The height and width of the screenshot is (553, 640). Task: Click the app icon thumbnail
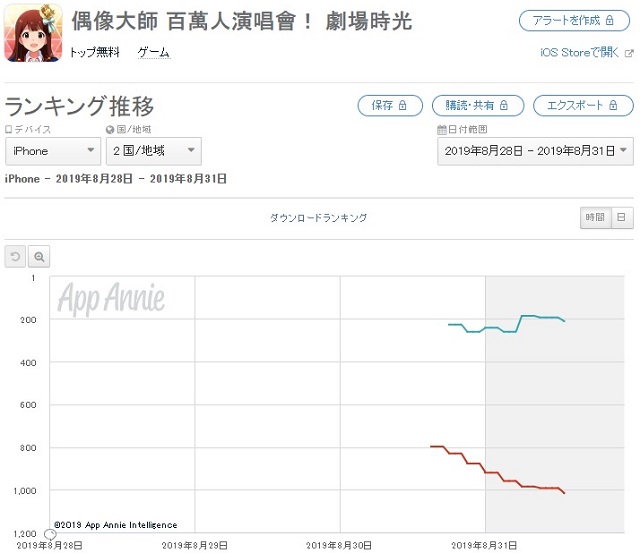point(34,32)
